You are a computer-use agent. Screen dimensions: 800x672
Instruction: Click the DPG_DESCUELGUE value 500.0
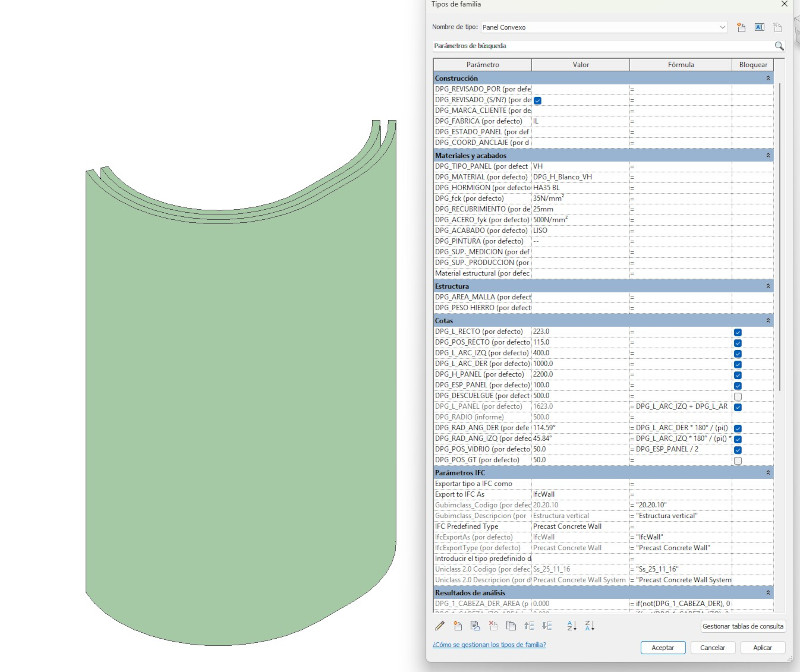(581, 396)
